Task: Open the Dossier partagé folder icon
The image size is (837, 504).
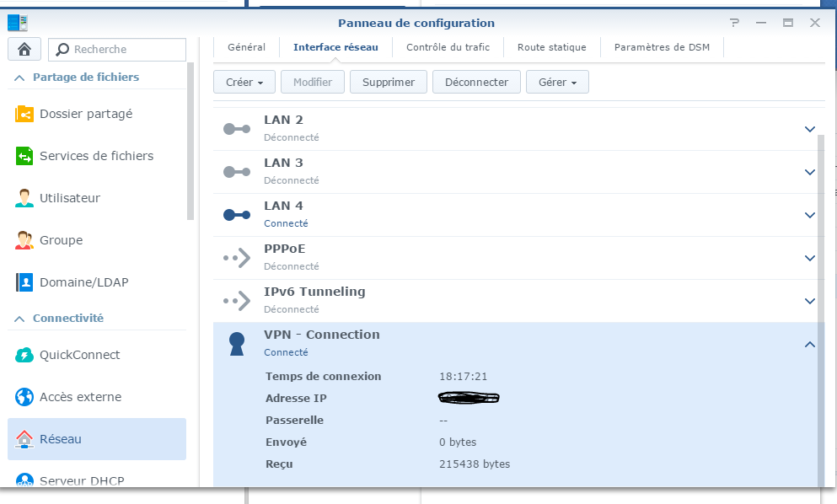Action: click(x=24, y=114)
